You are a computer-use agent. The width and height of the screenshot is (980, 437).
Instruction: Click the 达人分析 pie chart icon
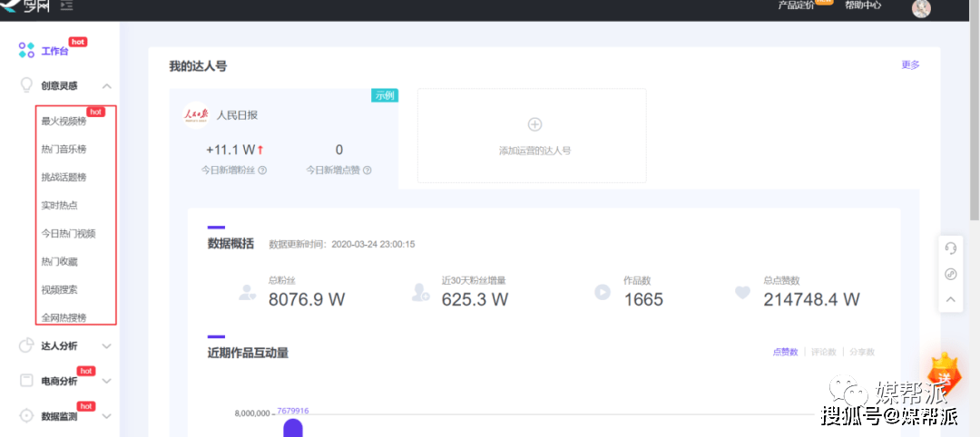click(x=26, y=345)
